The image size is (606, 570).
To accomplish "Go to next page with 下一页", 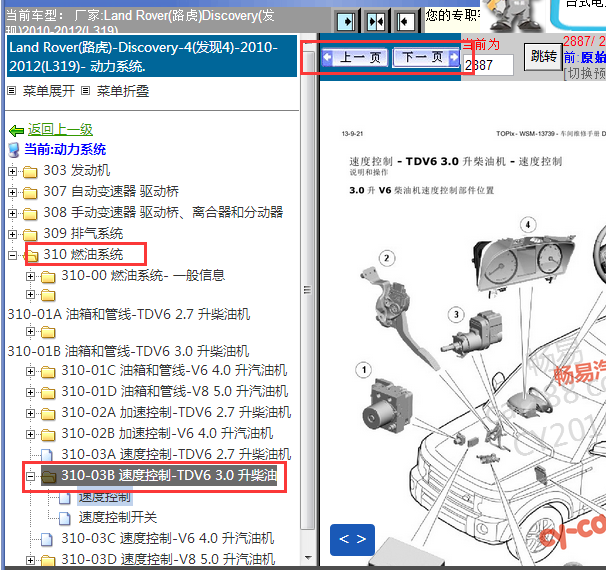I will (x=426, y=58).
